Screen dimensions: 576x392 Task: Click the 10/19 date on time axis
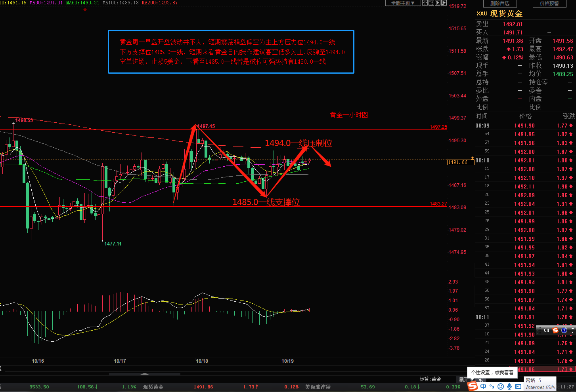[287, 361]
